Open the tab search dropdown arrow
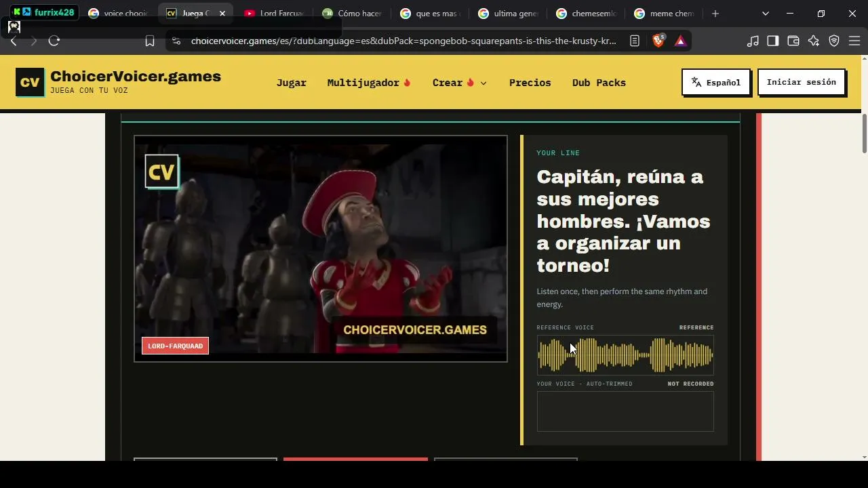Screen dimensions: 868x488 (766, 14)
